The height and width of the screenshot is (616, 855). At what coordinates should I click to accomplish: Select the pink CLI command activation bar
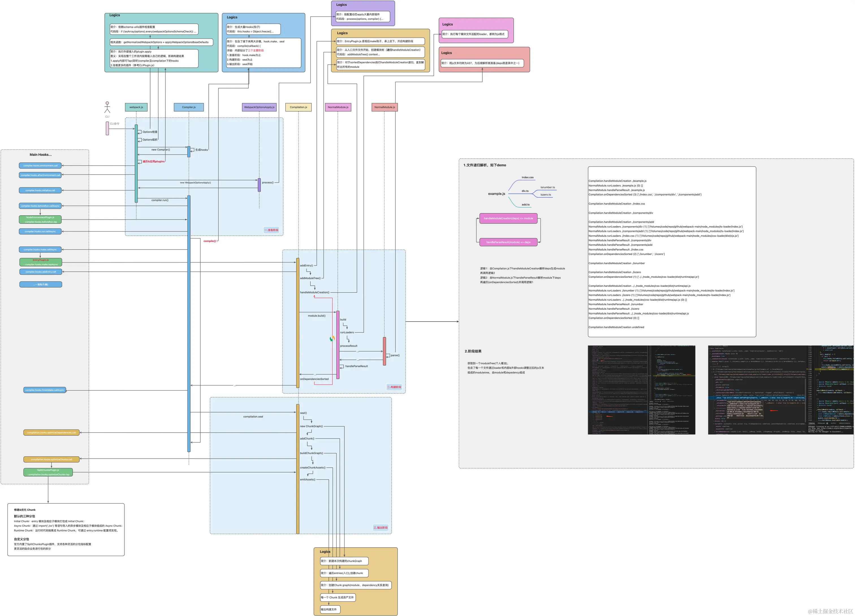coord(107,128)
